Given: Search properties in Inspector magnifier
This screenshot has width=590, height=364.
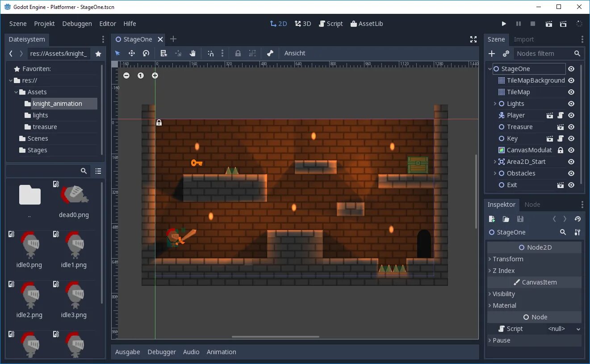Looking at the screenshot, I should click(x=563, y=232).
